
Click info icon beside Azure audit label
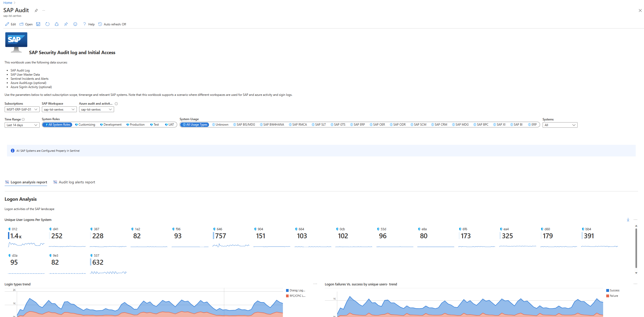tap(116, 104)
